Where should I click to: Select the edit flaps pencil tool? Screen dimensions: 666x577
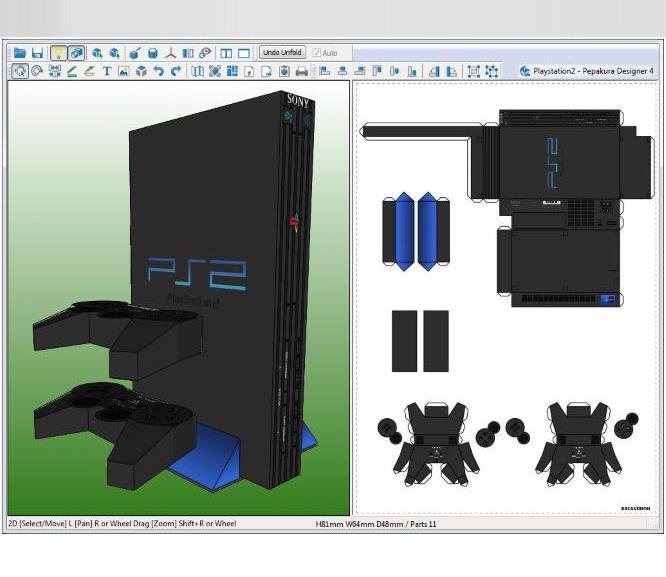coord(72,71)
